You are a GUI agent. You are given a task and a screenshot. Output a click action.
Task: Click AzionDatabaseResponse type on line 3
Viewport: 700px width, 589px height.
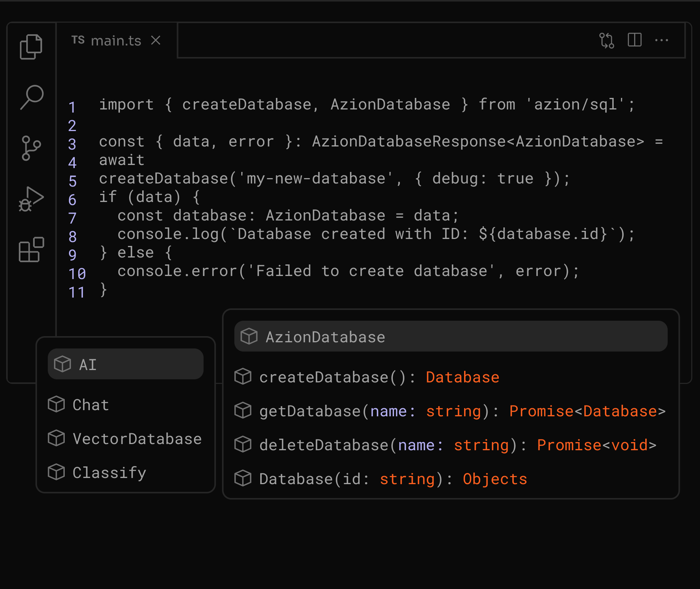[409, 141]
